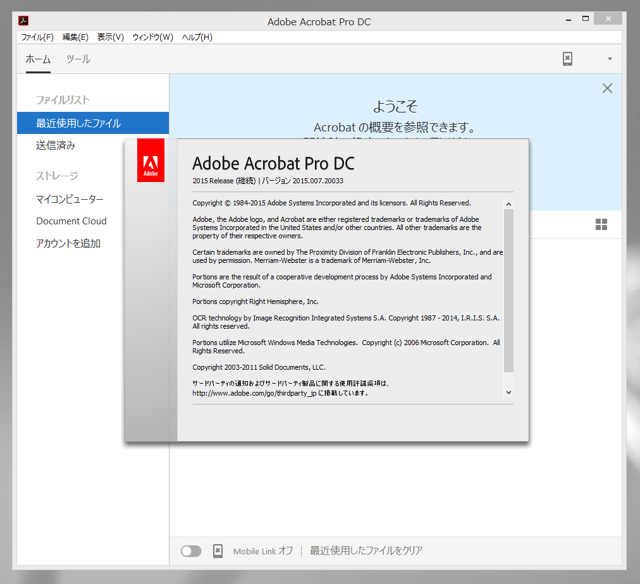Open the ヘルプ(H) menu
This screenshot has width=640, height=584.
click(x=197, y=37)
